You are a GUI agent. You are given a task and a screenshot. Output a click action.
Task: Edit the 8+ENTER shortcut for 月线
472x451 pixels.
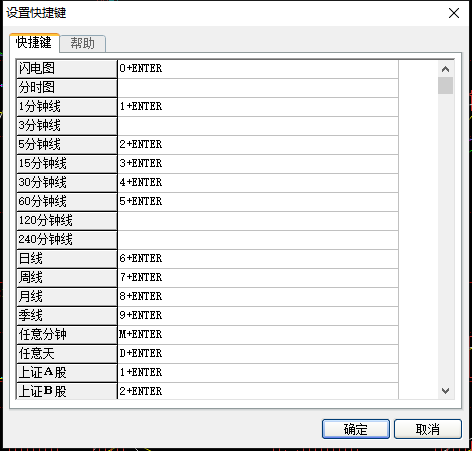pyautogui.click(x=258, y=297)
